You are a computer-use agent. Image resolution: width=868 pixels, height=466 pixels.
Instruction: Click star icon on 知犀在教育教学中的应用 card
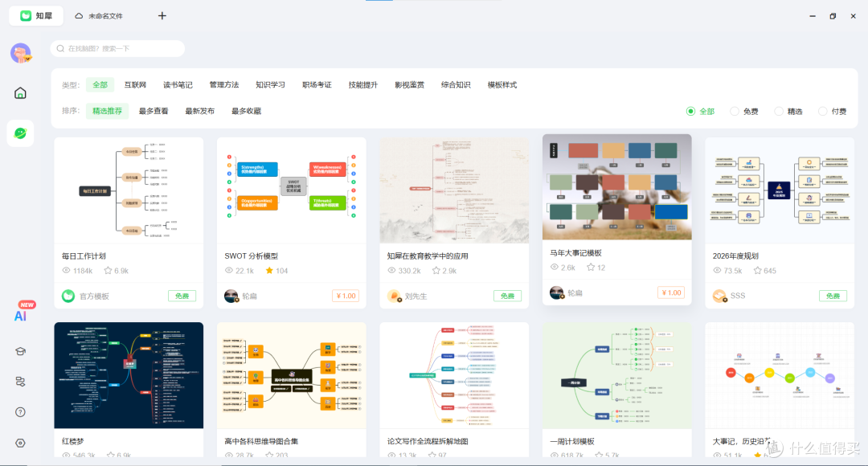(436, 271)
